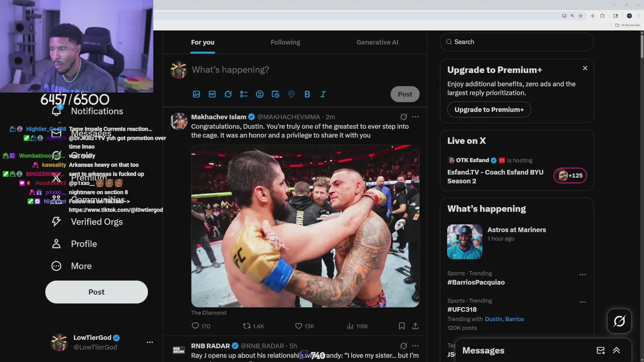Screen dimensions: 644x362
Task: Open Makhachev Islam's avatar
Action: pyautogui.click(x=179, y=121)
